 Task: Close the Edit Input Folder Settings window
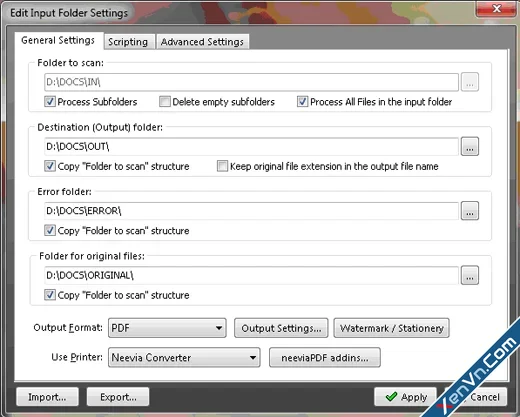point(496,8)
